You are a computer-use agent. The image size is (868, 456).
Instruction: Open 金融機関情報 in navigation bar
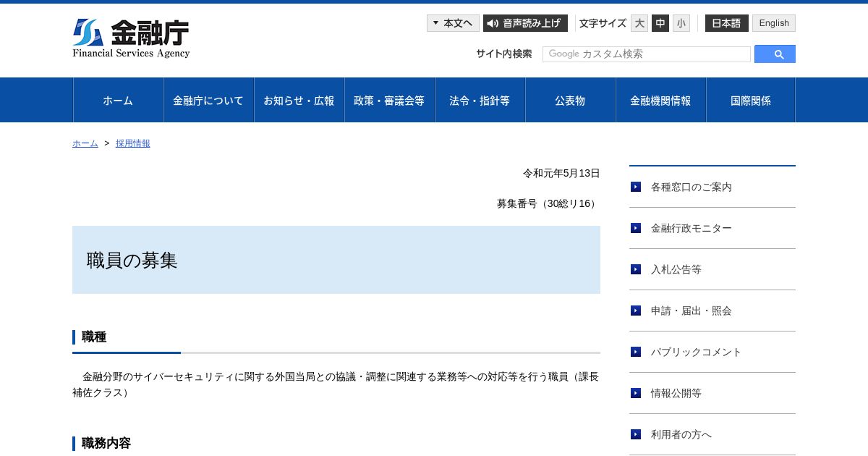(660, 100)
